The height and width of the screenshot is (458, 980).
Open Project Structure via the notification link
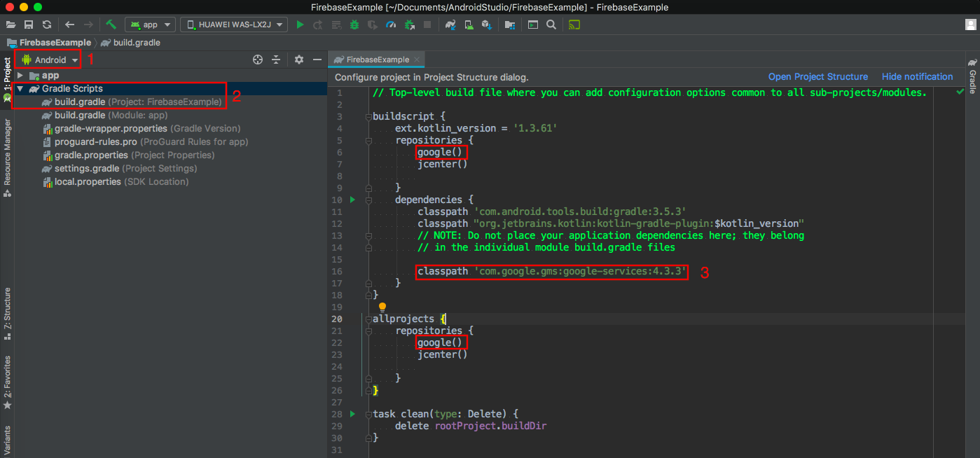point(818,77)
